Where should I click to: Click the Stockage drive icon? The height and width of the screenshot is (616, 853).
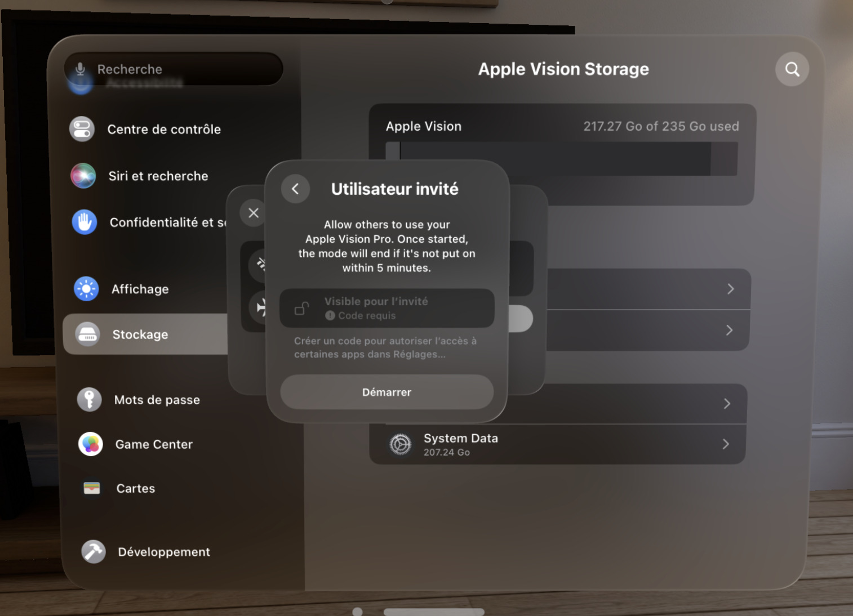87,334
